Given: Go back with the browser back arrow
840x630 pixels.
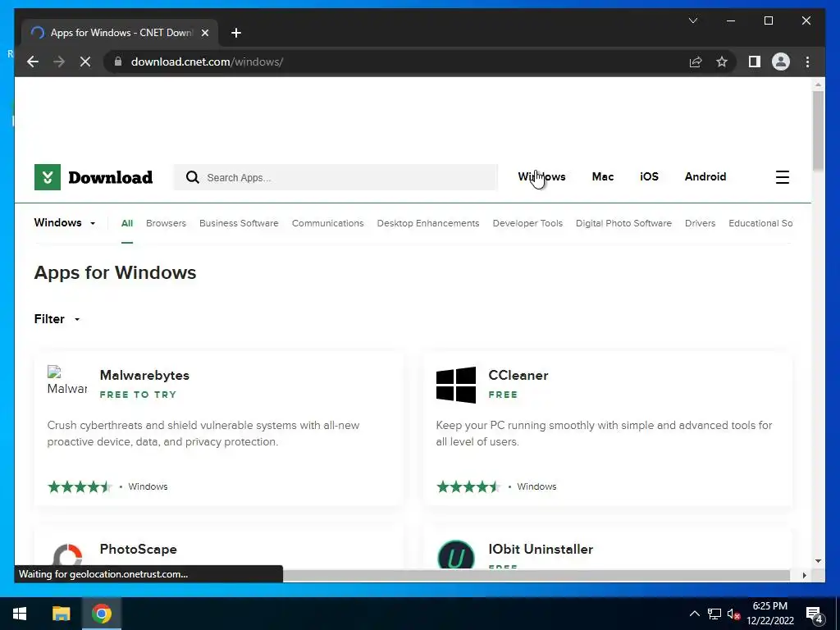Looking at the screenshot, I should pos(33,62).
